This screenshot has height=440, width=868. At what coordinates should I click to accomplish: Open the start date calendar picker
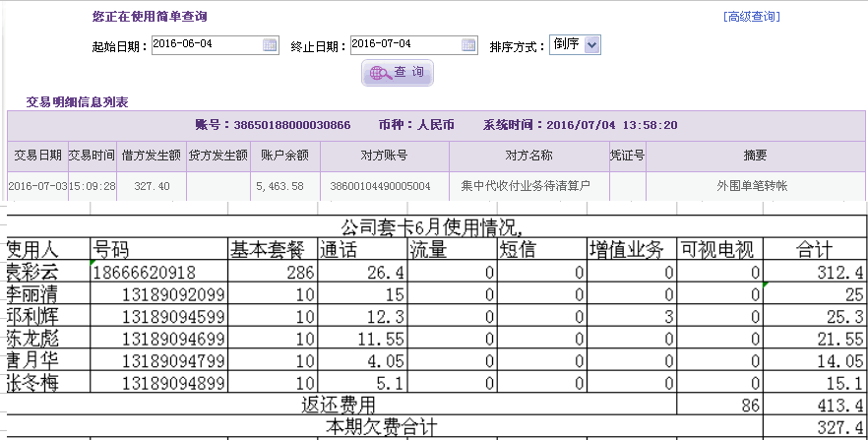[270, 44]
